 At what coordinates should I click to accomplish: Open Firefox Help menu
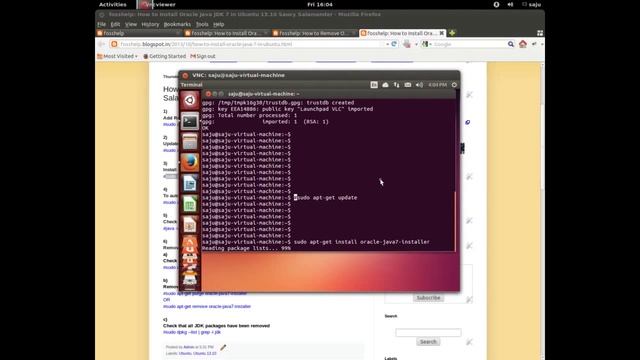point(218,24)
